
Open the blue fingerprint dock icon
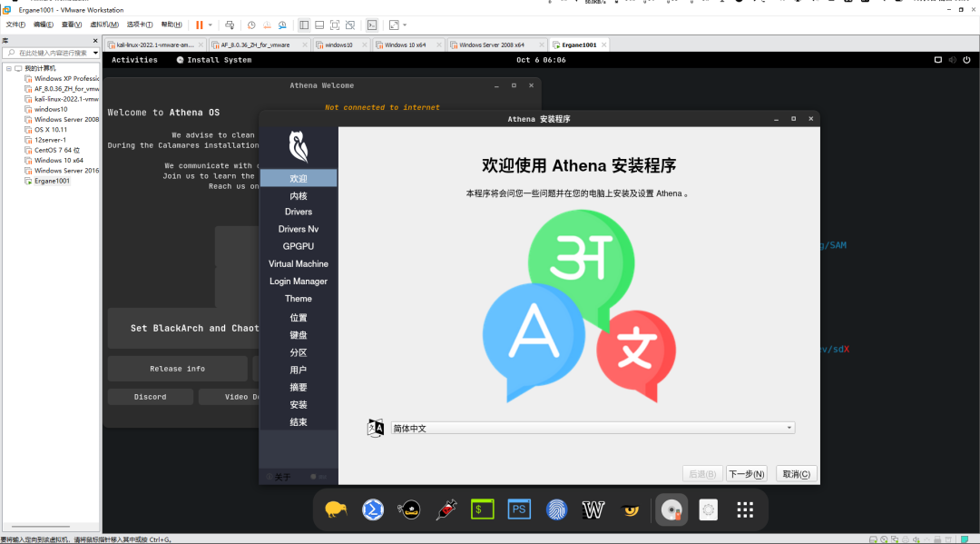pyautogui.click(x=556, y=510)
